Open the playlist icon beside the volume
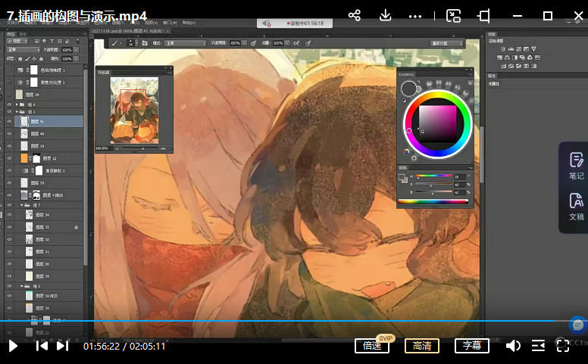588x364 pixels. [x=538, y=346]
